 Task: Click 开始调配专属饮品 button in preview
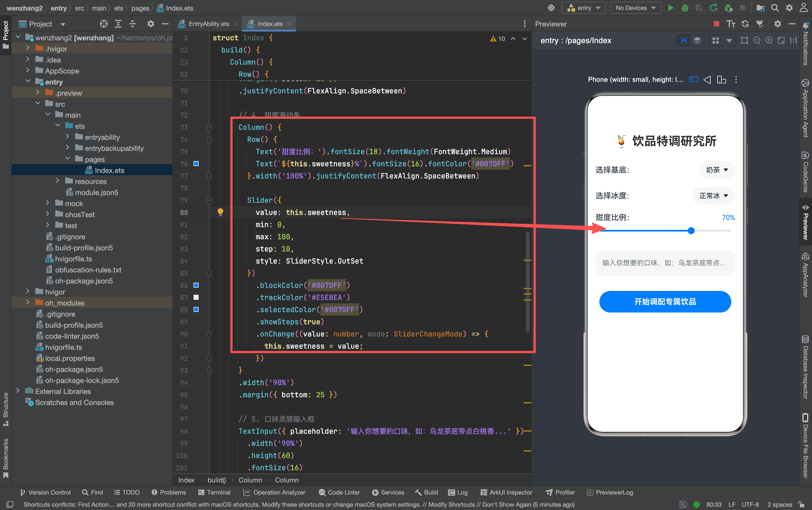point(665,301)
